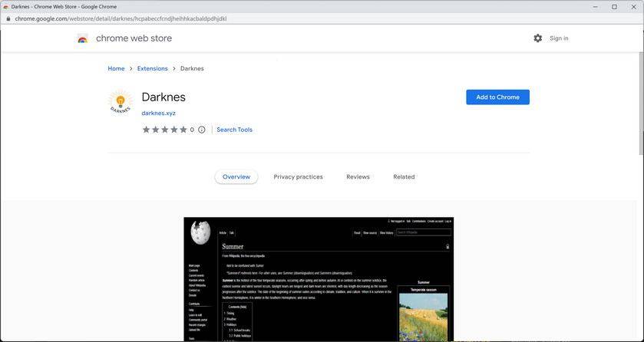644x342 pixels.
Task: Click the padlock icon in address bar
Action: [8, 19]
